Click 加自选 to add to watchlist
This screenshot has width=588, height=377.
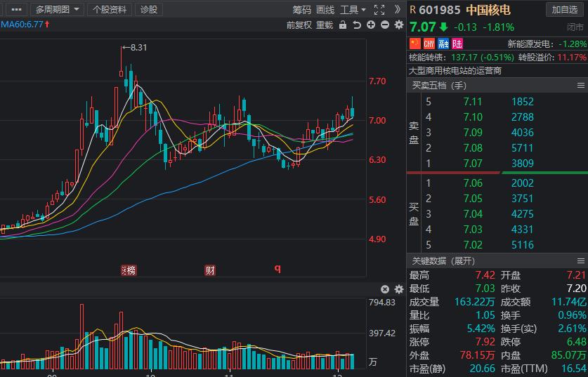(565, 10)
